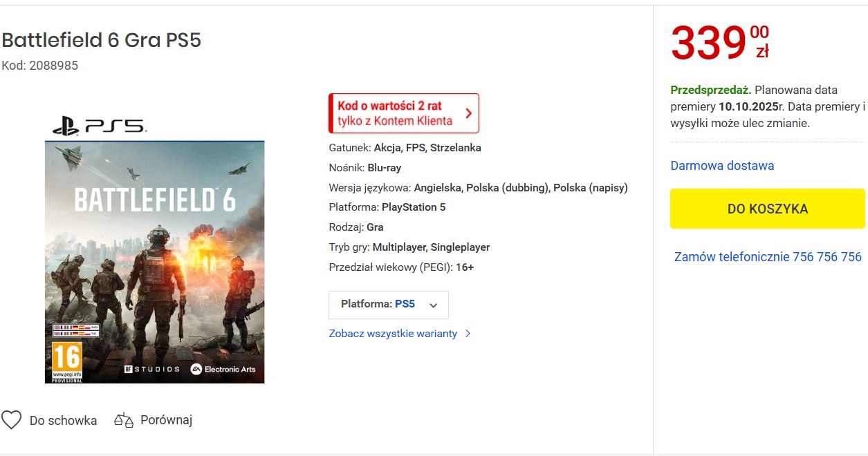Expand the platform selector chevron
The height and width of the screenshot is (456, 868).
[433, 305]
